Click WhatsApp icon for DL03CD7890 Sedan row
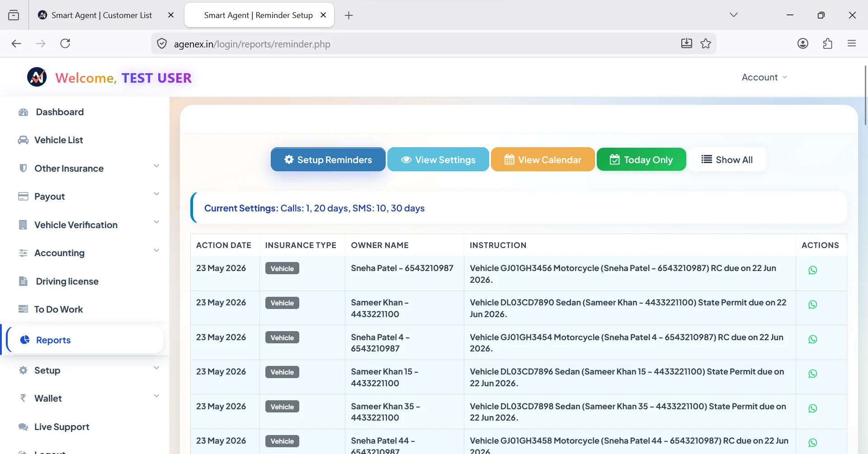This screenshot has height=454, width=868. coord(812,304)
